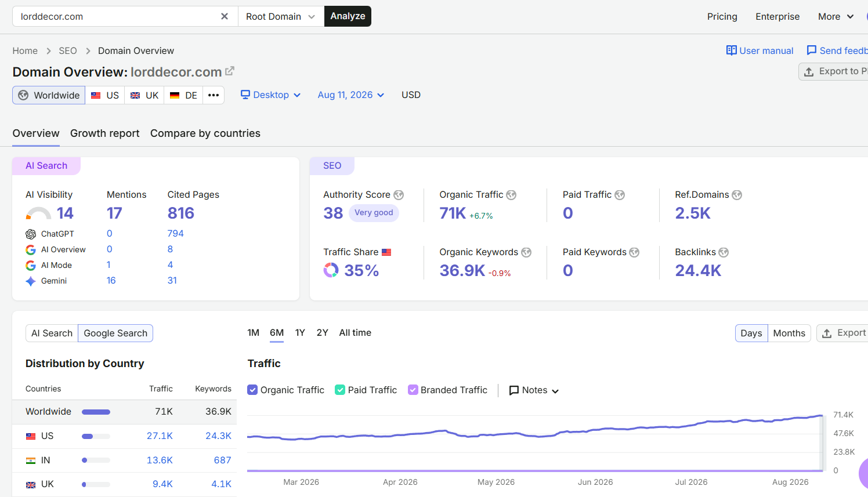Click Organic Traffic info globe icon
Screen dimensions: 868x497
click(511, 195)
